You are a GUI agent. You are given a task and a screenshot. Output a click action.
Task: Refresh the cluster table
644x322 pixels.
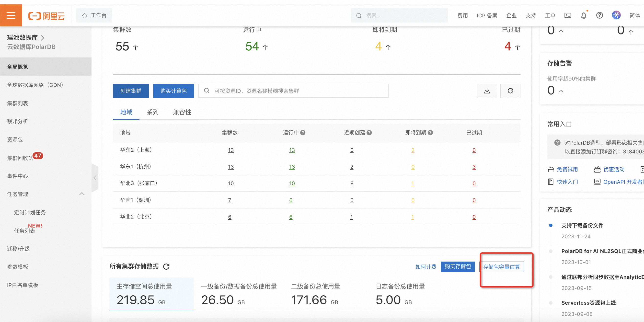point(510,91)
